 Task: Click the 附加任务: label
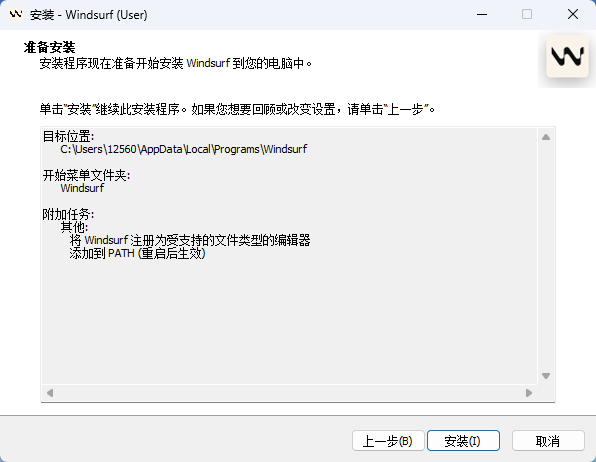tap(68, 214)
